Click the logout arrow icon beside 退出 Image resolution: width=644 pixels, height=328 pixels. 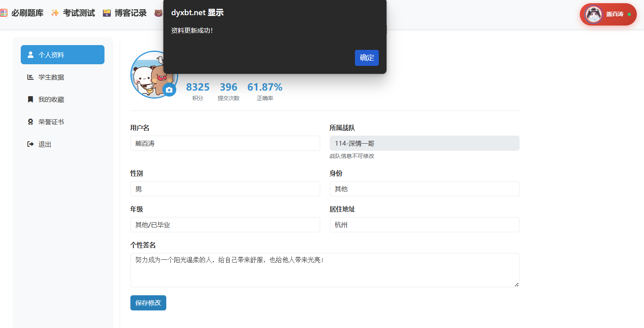coord(30,144)
